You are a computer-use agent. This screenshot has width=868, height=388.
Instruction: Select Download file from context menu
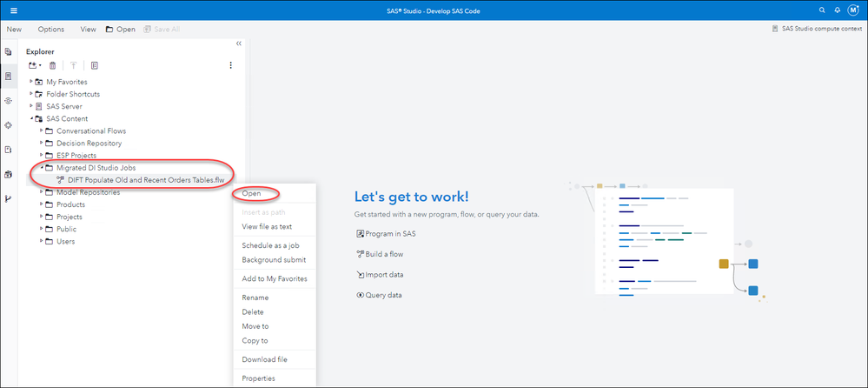click(x=264, y=359)
